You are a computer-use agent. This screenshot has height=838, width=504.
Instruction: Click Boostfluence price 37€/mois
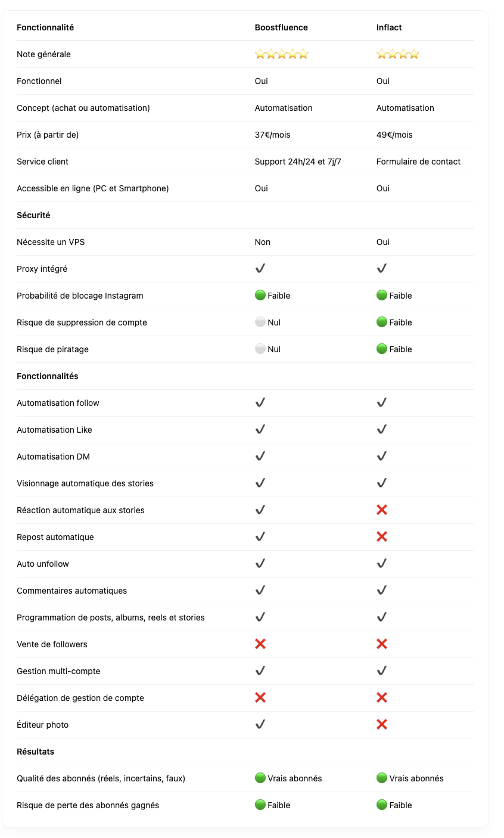click(273, 135)
